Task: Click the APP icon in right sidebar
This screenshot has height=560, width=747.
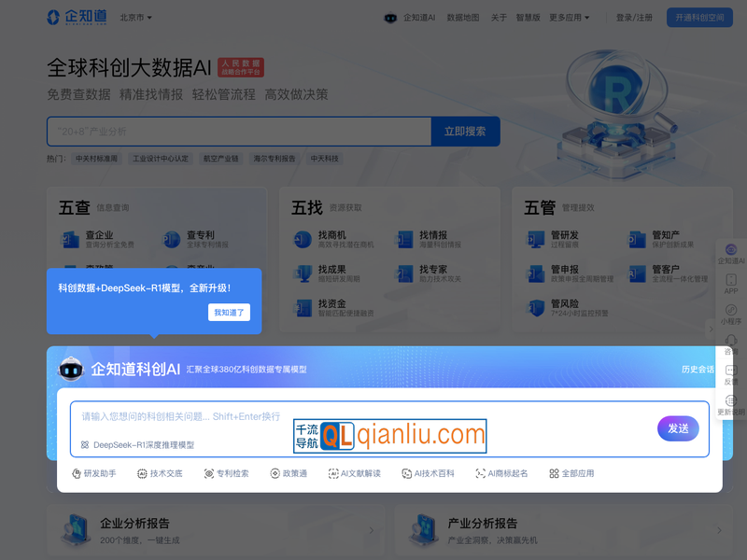Action: click(729, 279)
